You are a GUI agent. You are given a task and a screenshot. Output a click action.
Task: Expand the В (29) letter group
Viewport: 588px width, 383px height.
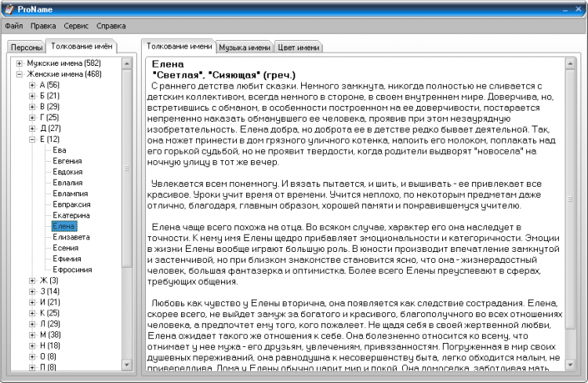pyautogui.click(x=32, y=107)
